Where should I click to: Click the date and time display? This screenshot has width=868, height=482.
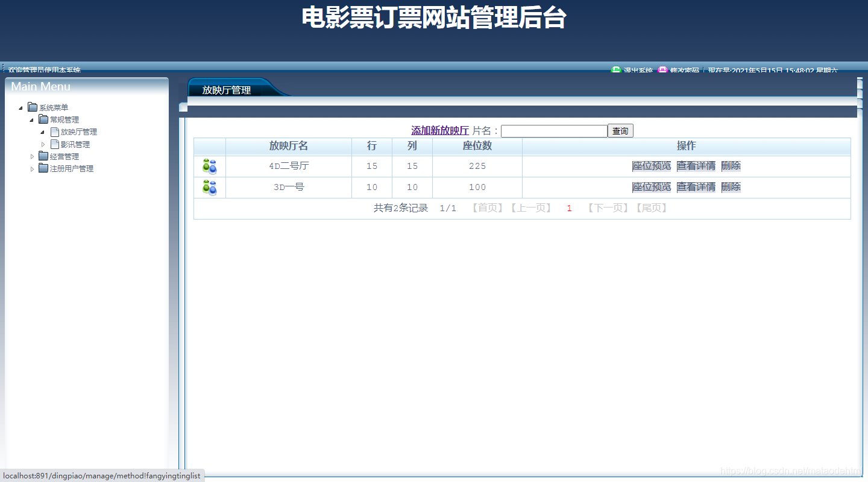coord(773,71)
